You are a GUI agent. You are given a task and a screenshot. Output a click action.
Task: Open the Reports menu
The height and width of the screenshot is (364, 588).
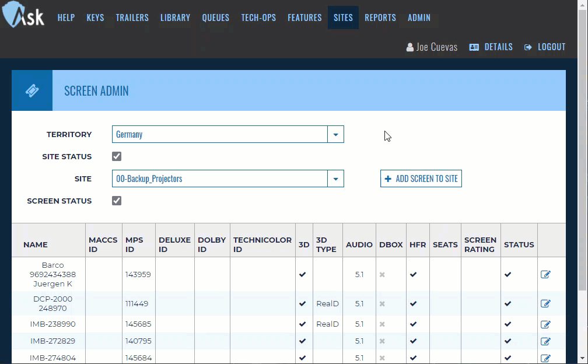tap(380, 17)
